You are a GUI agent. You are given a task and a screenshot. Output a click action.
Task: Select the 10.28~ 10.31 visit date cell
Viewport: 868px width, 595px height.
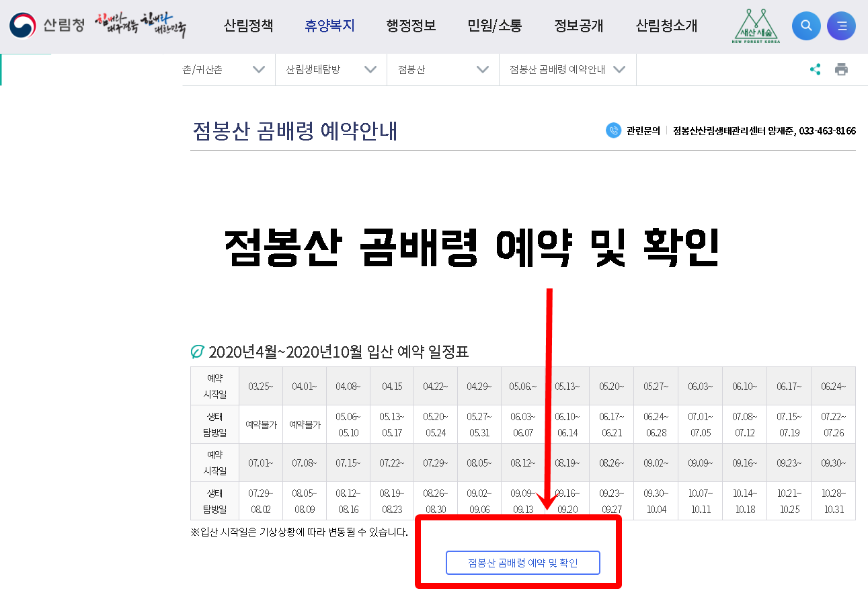tap(833, 501)
